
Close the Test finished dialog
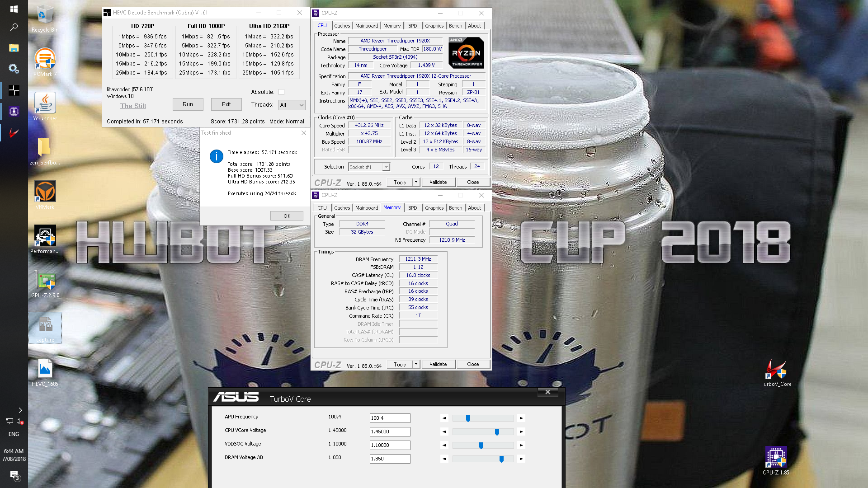click(304, 133)
